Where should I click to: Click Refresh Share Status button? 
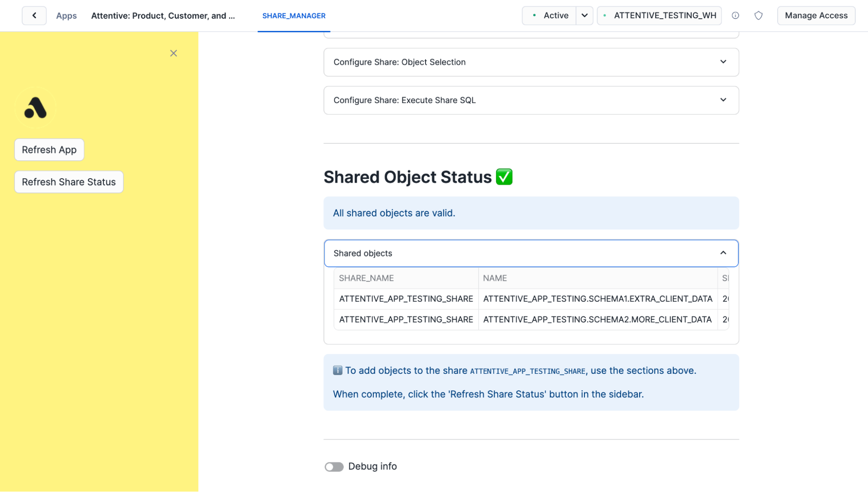click(x=69, y=182)
